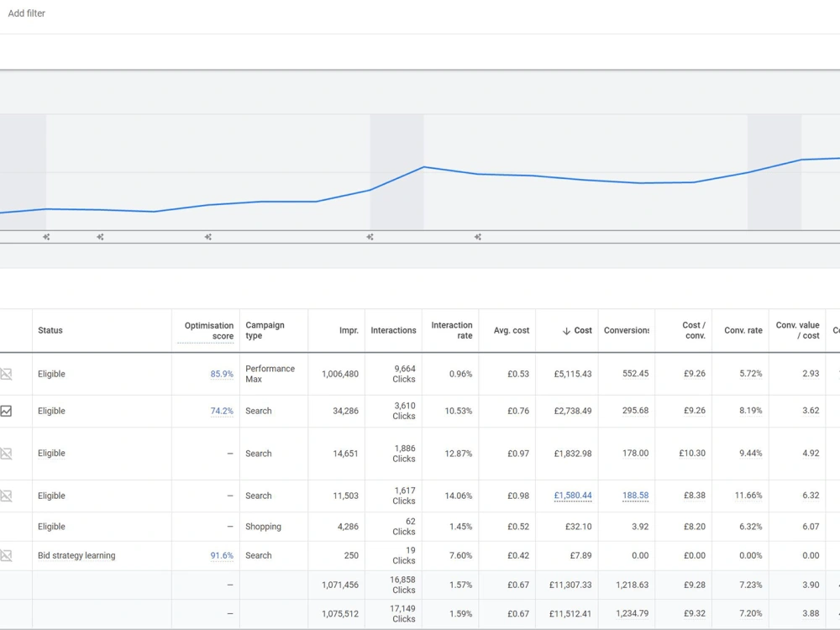Image resolution: width=840 pixels, height=630 pixels.
Task: Open the 74.2% optimisation score link
Action: pyautogui.click(x=222, y=411)
